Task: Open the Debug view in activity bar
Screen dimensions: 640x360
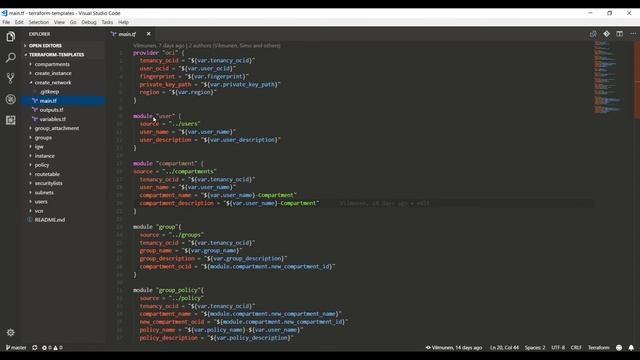Action: pyautogui.click(x=11, y=99)
